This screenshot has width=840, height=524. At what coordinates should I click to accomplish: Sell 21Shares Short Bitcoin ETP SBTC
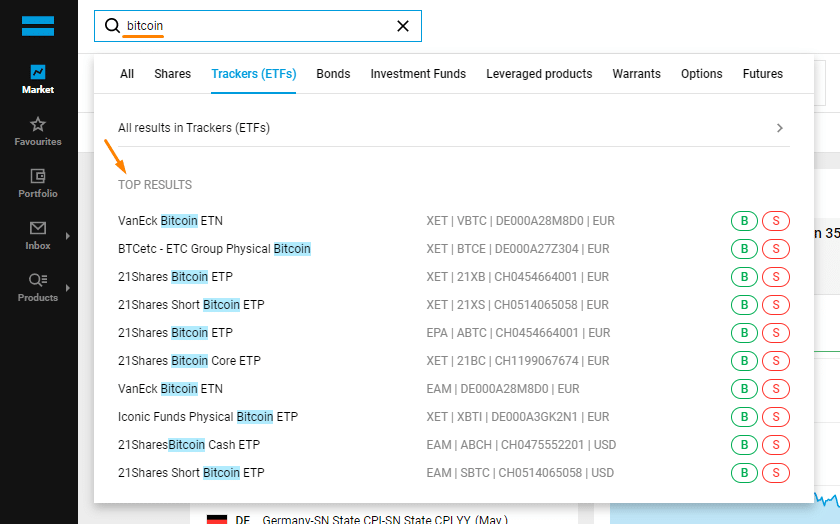click(776, 473)
